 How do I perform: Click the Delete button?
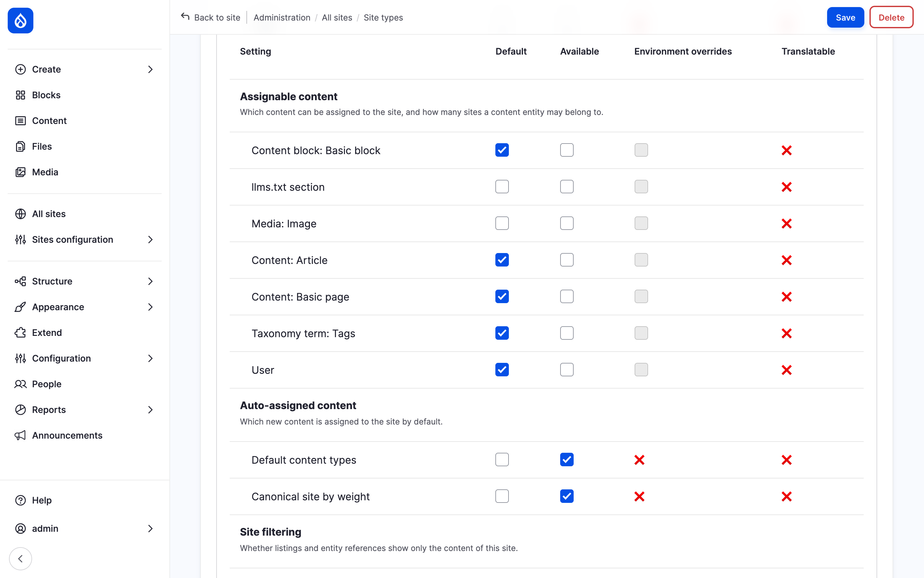[891, 18]
